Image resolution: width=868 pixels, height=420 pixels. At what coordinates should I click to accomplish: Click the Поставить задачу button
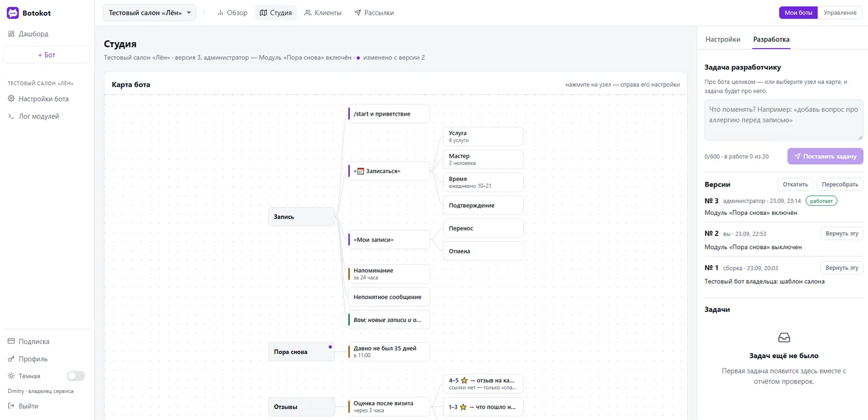(825, 156)
